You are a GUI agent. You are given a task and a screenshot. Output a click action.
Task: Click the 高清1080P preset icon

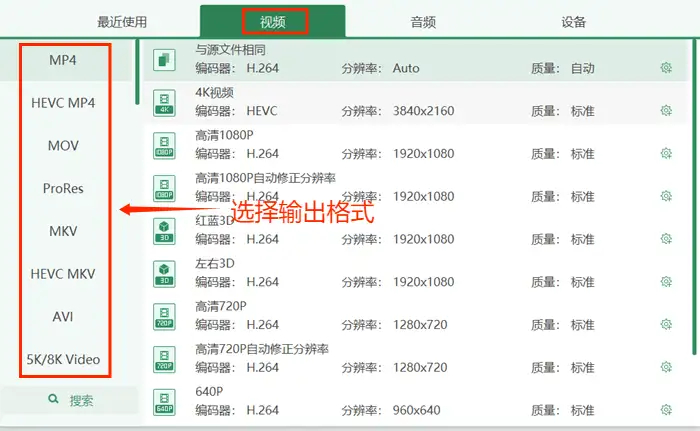(x=164, y=146)
